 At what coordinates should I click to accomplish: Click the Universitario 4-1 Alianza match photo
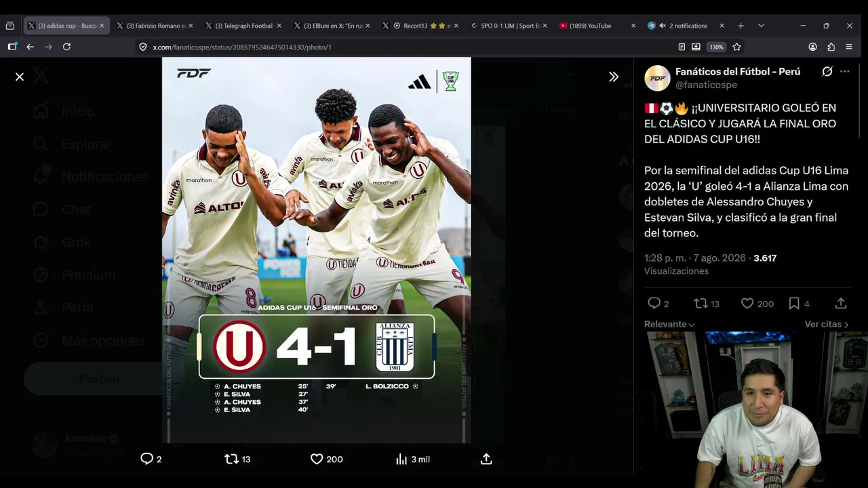point(316,250)
